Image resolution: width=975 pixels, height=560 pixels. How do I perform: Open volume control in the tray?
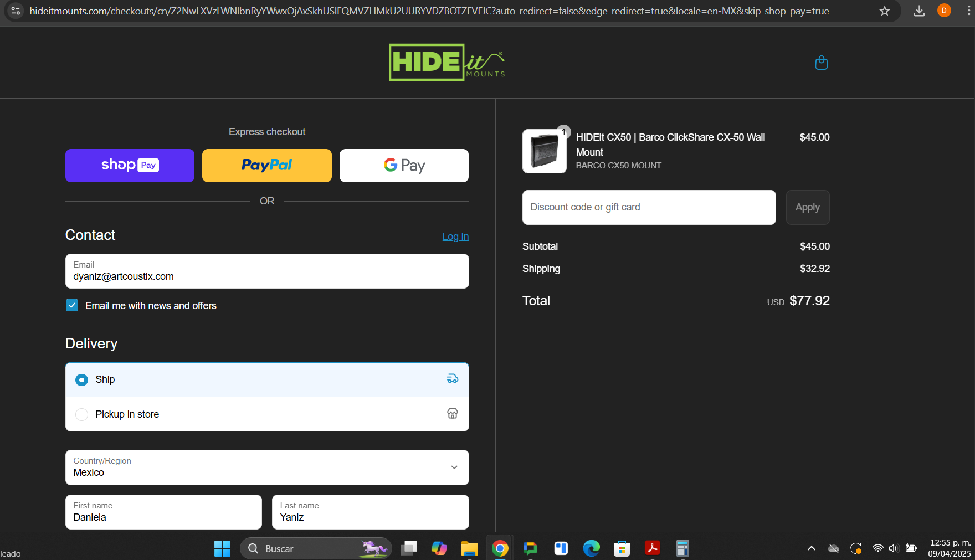point(894,548)
